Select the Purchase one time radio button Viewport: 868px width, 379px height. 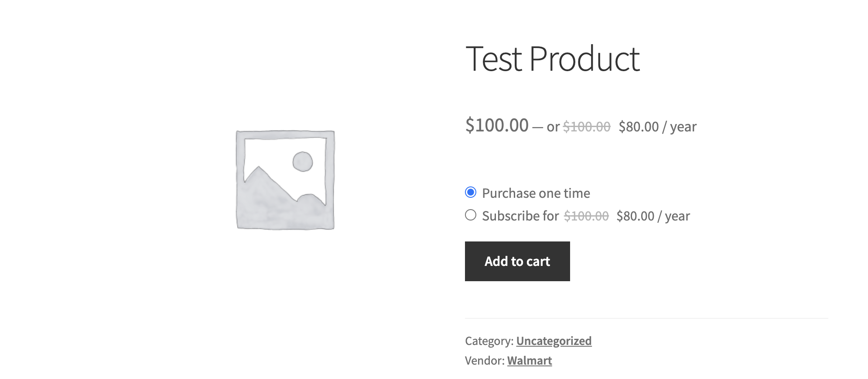(x=471, y=192)
